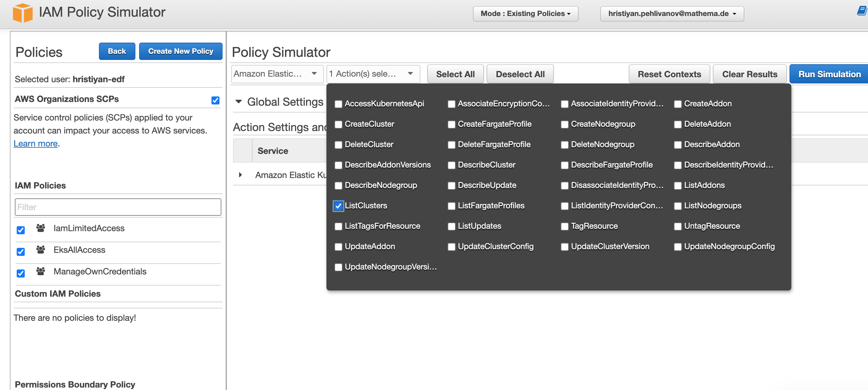Open the Amazon Elastic service selector

(277, 74)
